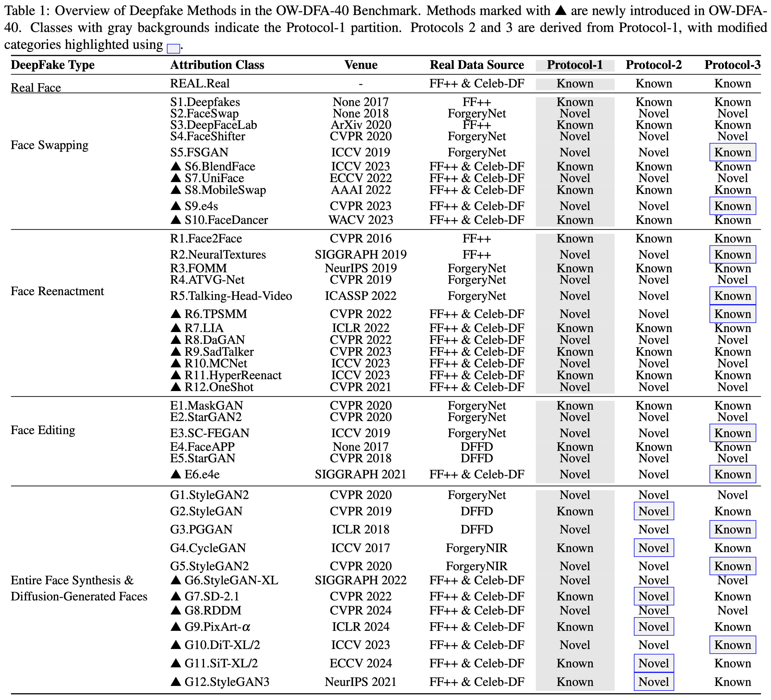Image resolution: width=771 pixels, height=700 pixels.
Task: Click the boxed Novel cell for G9.PixArt row
Action: pos(654,627)
